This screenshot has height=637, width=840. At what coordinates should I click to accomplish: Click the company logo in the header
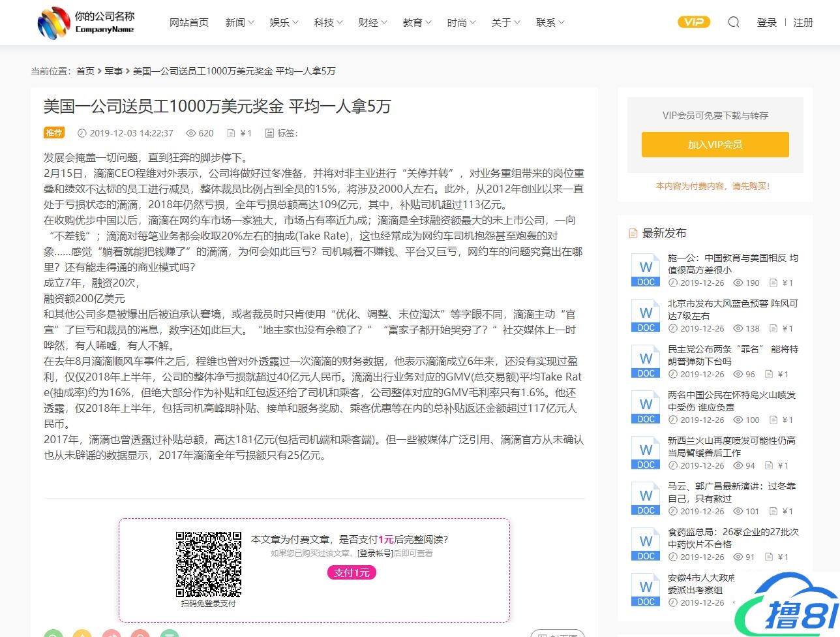[86, 23]
